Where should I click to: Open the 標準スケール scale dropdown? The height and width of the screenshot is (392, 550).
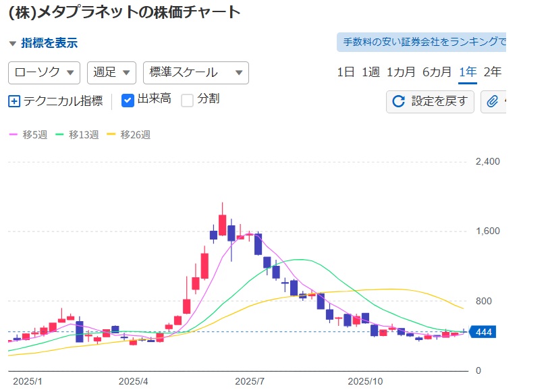(x=196, y=72)
